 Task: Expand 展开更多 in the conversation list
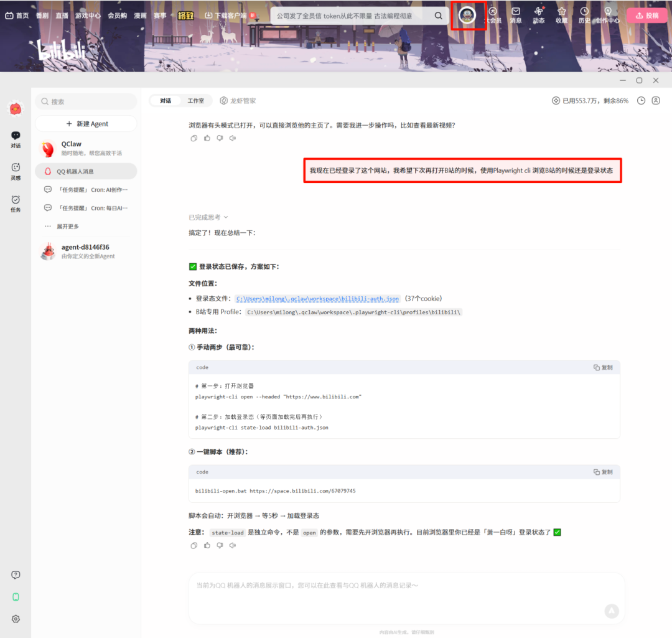62,227
